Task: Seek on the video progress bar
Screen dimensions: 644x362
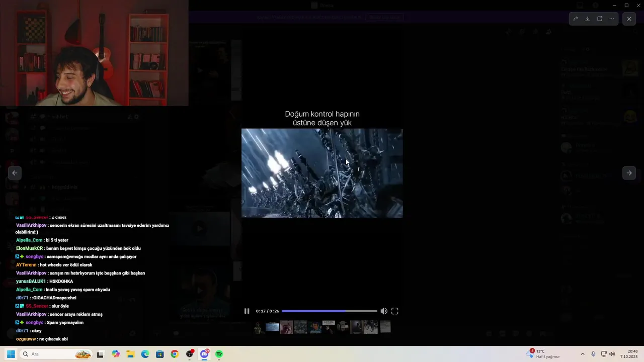Action: pyautogui.click(x=329, y=311)
